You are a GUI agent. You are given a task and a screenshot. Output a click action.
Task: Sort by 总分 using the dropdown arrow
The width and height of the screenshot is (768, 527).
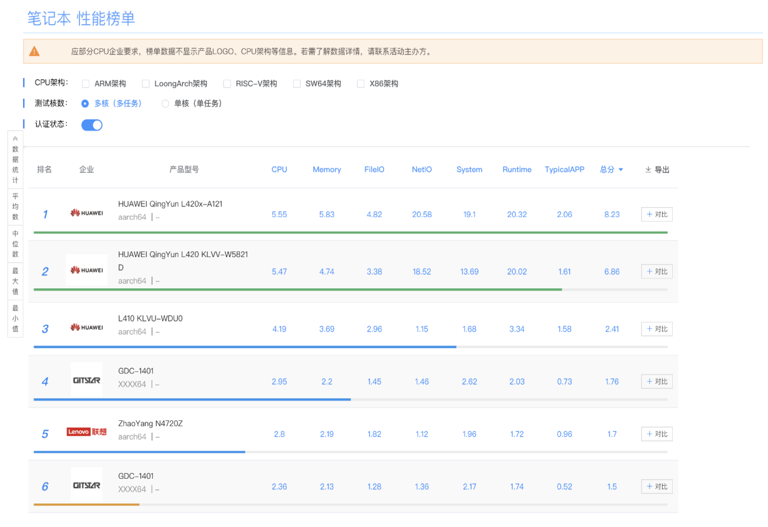tap(621, 170)
